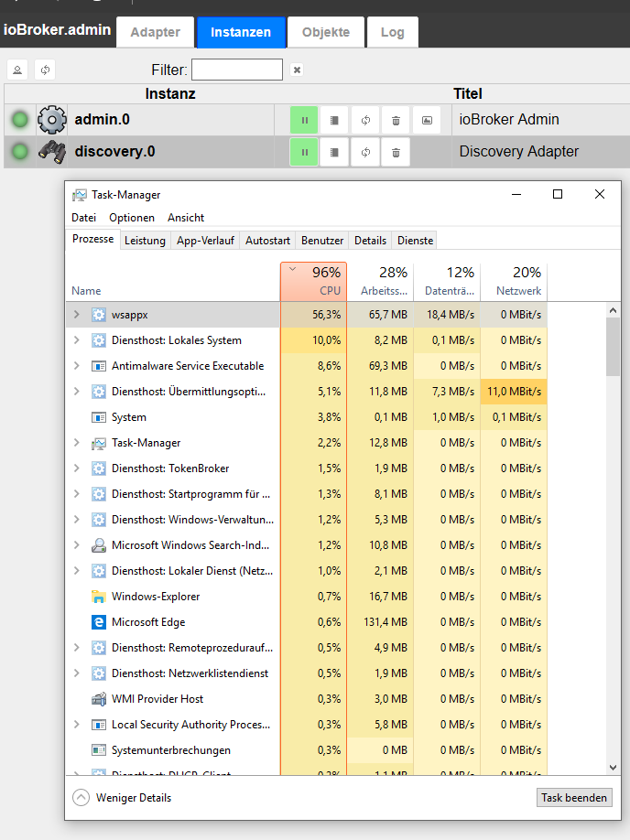Open admin.0 web interface link icon
Image resolution: width=630 pixels, height=840 pixels.
tap(427, 120)
